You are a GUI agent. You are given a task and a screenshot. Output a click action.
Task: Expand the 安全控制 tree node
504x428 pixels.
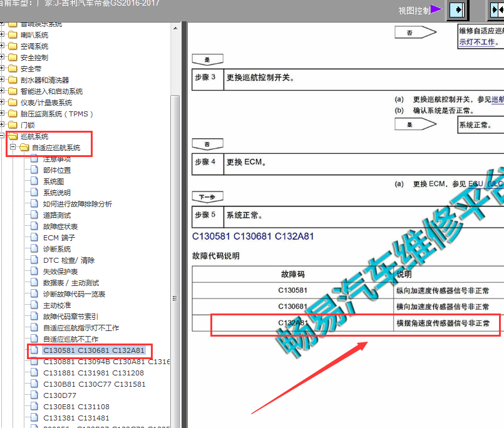(2, 57)
